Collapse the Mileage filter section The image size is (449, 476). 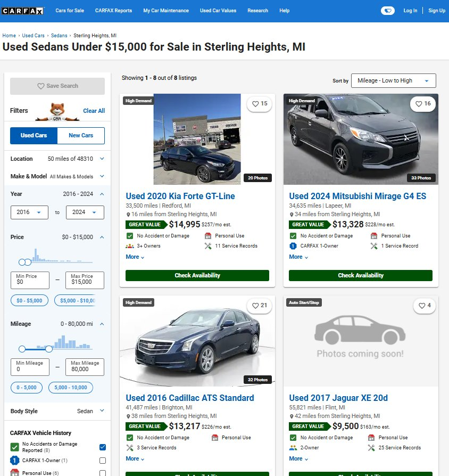point(102,324)
